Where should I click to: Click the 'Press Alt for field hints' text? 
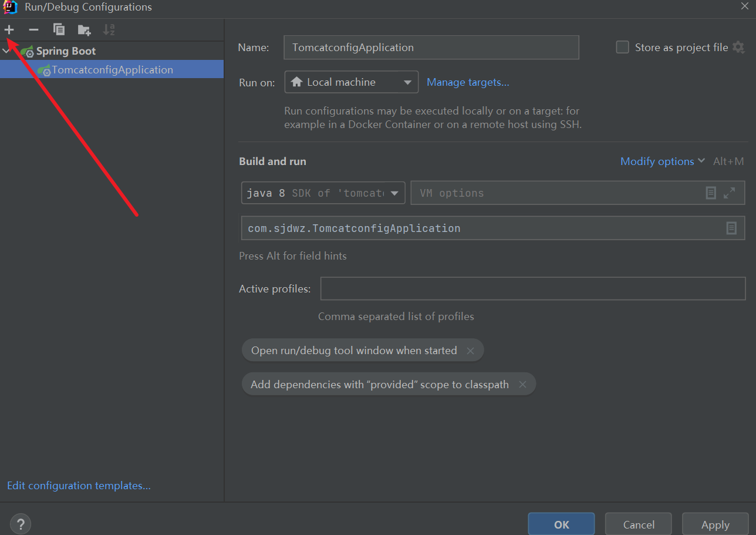tap(293, 256)
